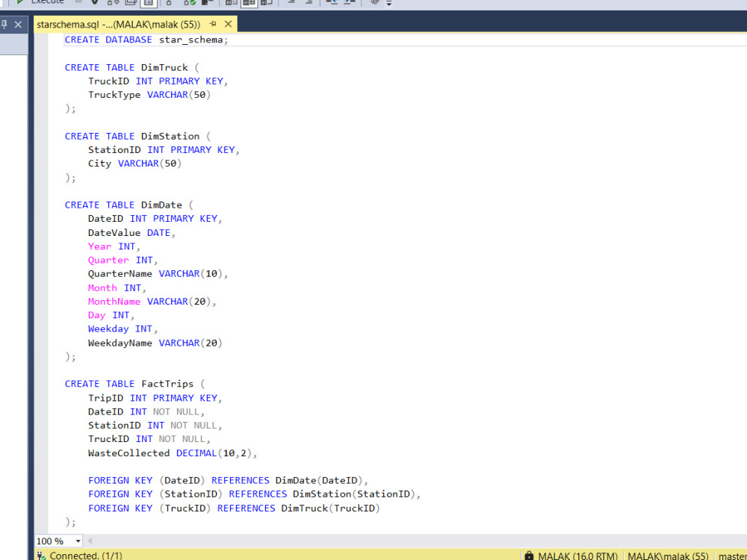
Task: Click the connection status plug icon
Action: (x=41, y=556)
